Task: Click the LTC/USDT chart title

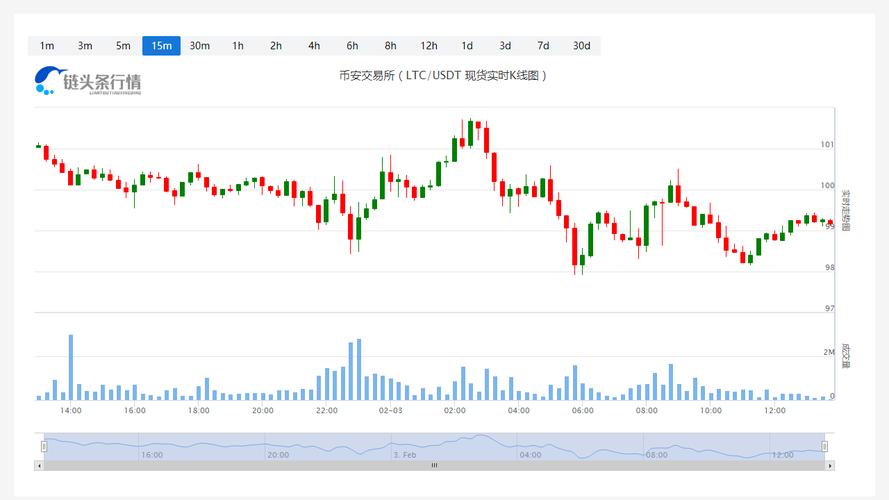Action: click(444, 75)
